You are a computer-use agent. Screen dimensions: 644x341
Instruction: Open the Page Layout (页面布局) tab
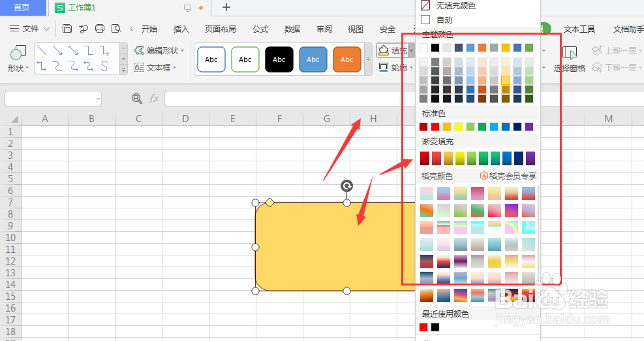click(221, 29)
